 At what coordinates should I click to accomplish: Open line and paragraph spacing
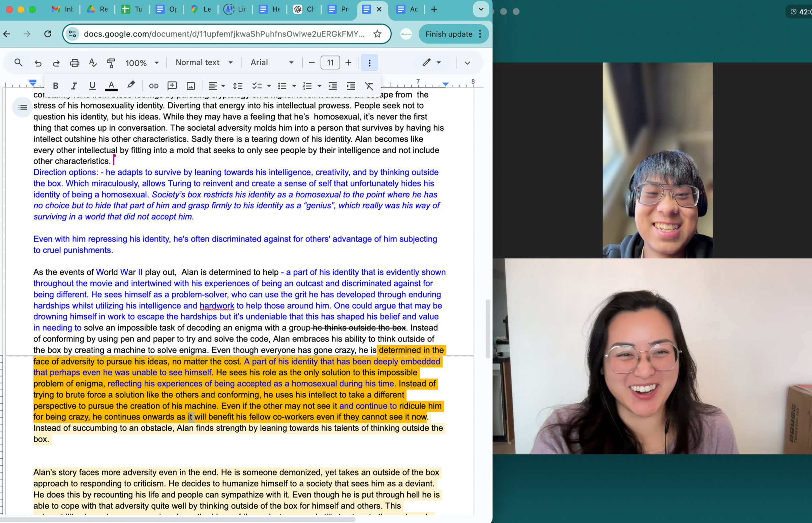click(238, 86)
